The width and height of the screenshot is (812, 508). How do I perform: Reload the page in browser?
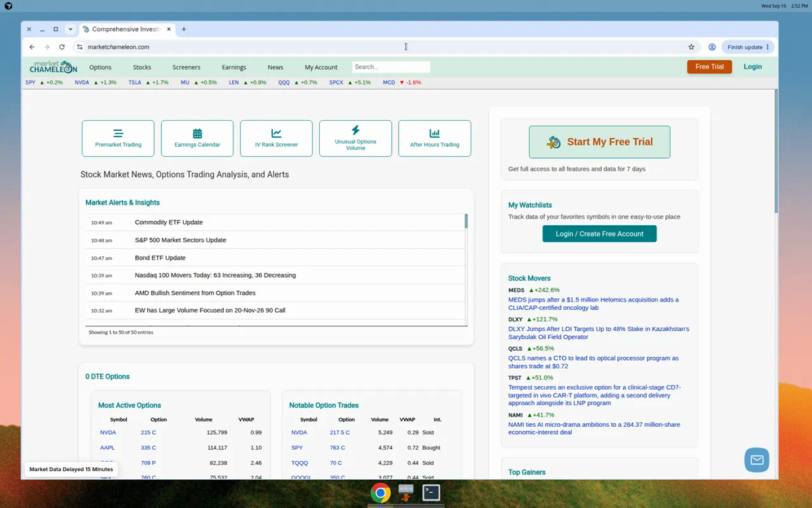pyautogui.click(x=62, y=47)
